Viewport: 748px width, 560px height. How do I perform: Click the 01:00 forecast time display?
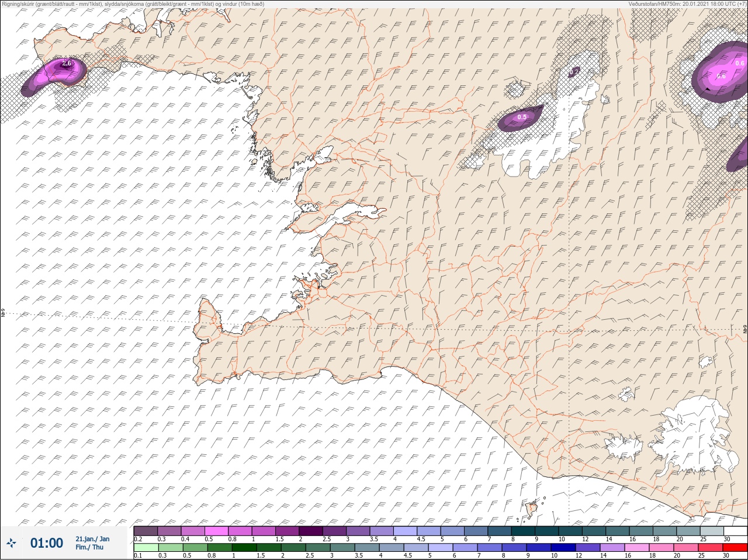47,543
